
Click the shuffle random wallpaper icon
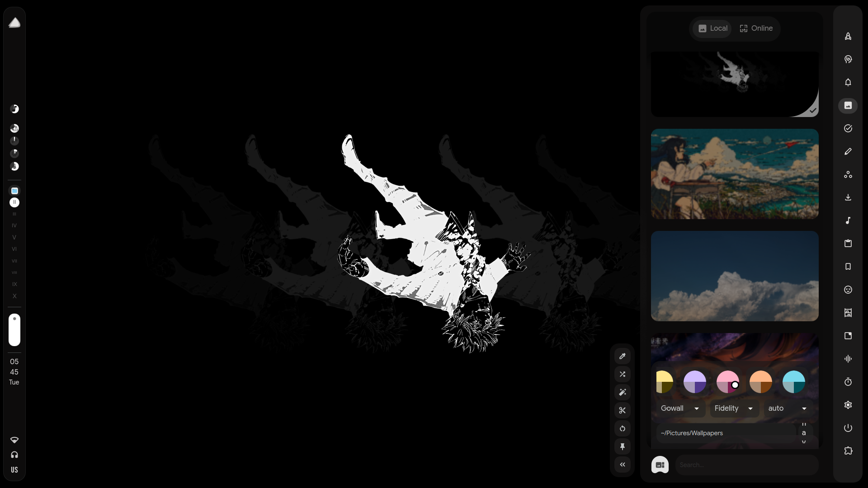pos(623,374)
